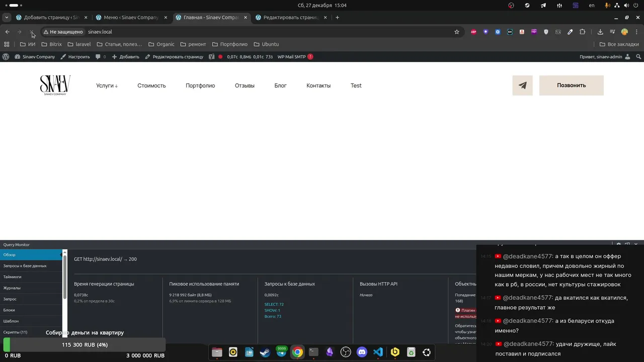Open the Все закладки folder
This screenshot has width=644, height=362.
[619, 44]
